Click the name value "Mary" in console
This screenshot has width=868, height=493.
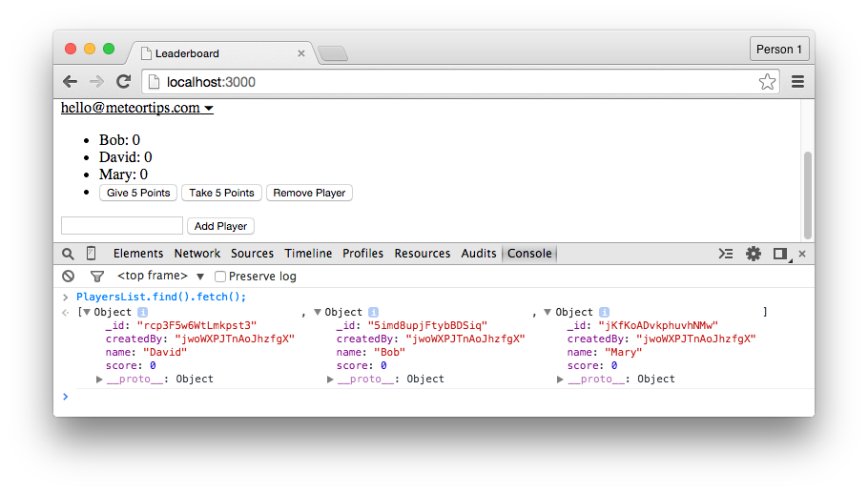click(x=623, y=353)
